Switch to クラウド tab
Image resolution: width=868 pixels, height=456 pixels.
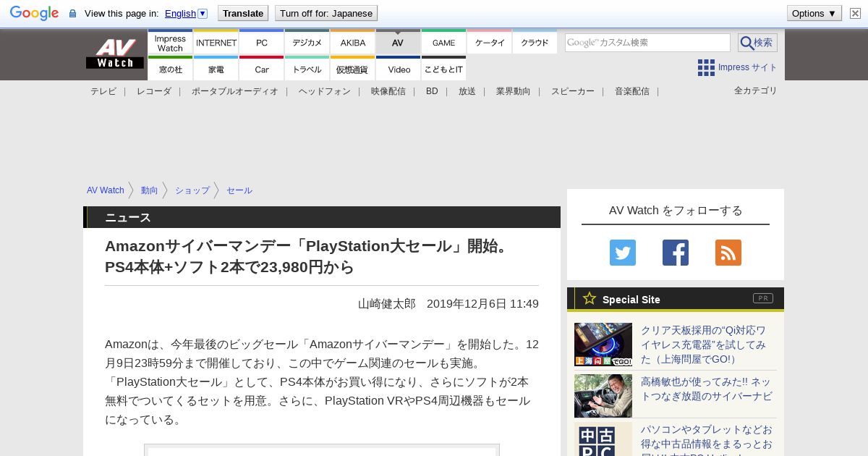pyautogui.click(x=535, y=43)
